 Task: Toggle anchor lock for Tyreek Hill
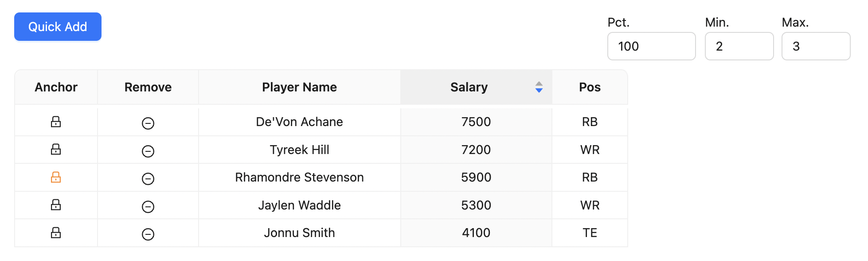pos(56,149)
